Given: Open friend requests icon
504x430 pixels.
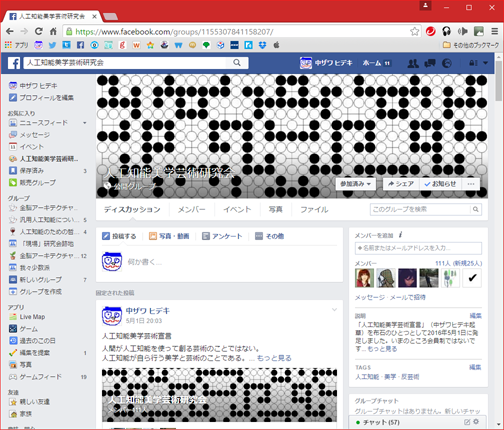Looking at the screenshot, I should 413,63.
